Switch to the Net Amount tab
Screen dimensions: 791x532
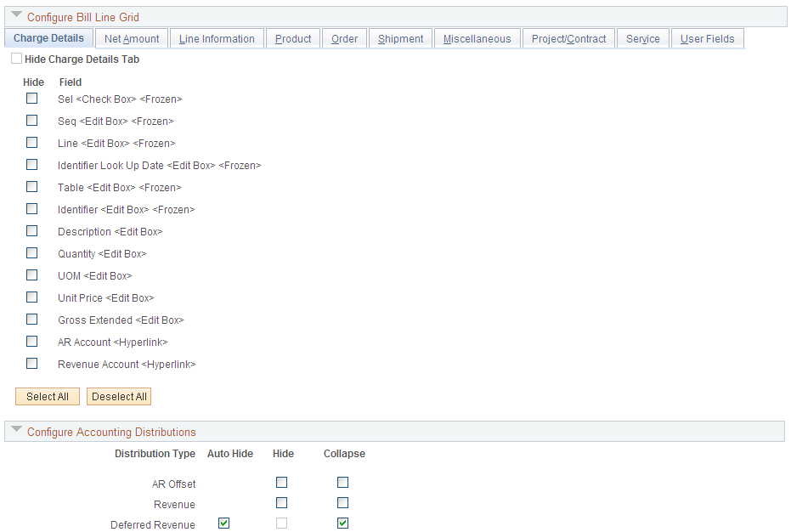pyautogui.click(x=132, y=38)
